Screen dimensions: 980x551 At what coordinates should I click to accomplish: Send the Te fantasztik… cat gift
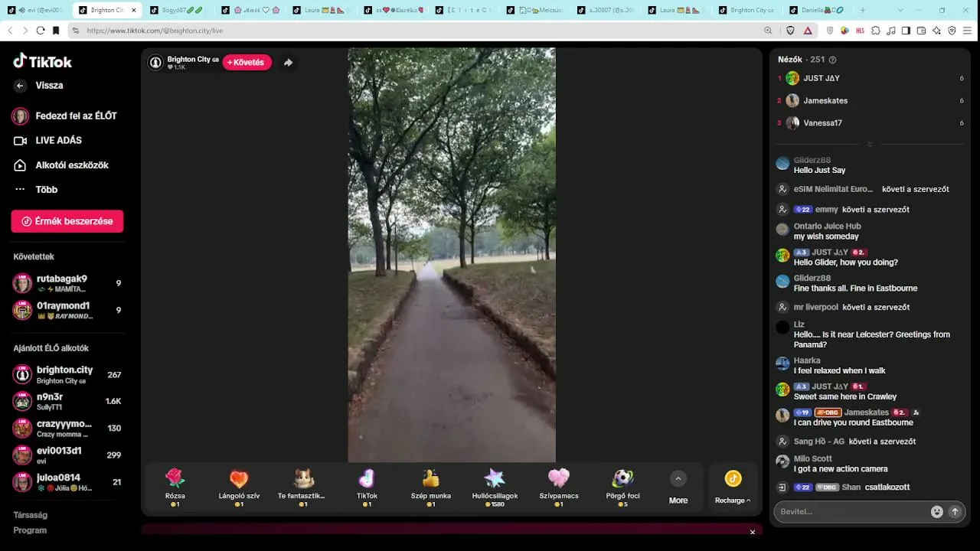click(302, 487)
